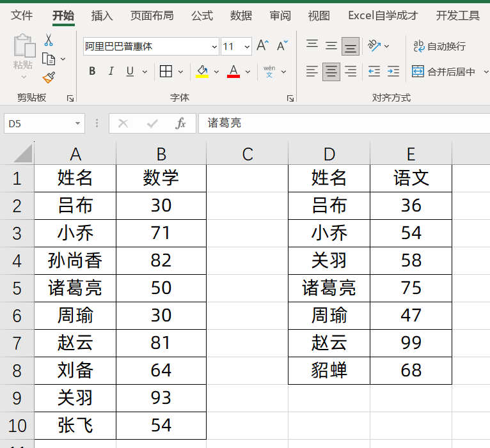Click the Insert Function fx icon

(180, 123)
